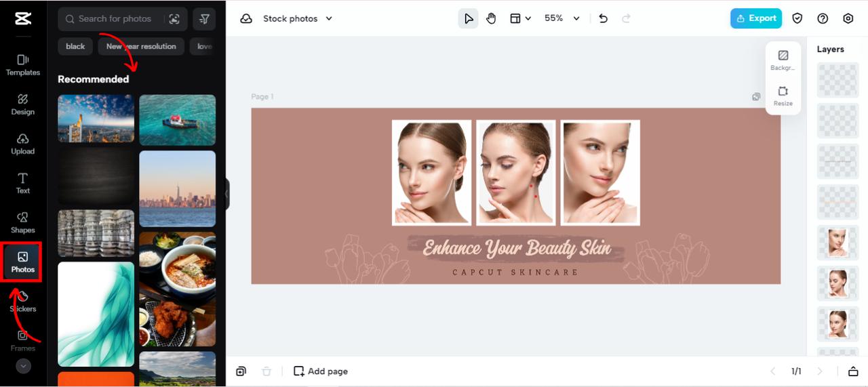Choose the Select pointer tool
Screen dimensions: 868x387
click(468, 19)
